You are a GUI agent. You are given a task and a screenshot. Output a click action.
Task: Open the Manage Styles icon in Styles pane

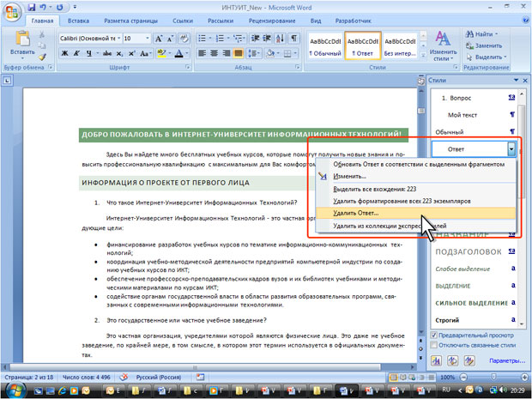pyautogui.click(x=469, y=360)
